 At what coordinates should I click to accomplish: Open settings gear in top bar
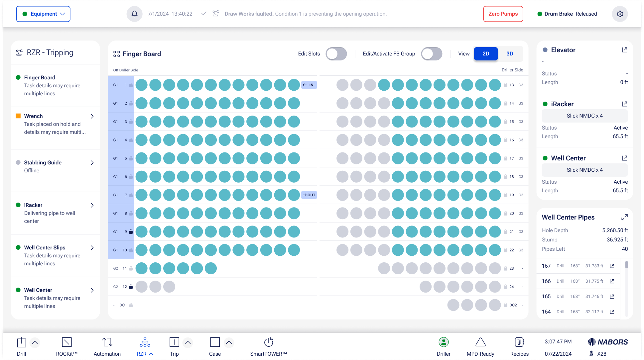pyautogui.click(x=620, y=14)
